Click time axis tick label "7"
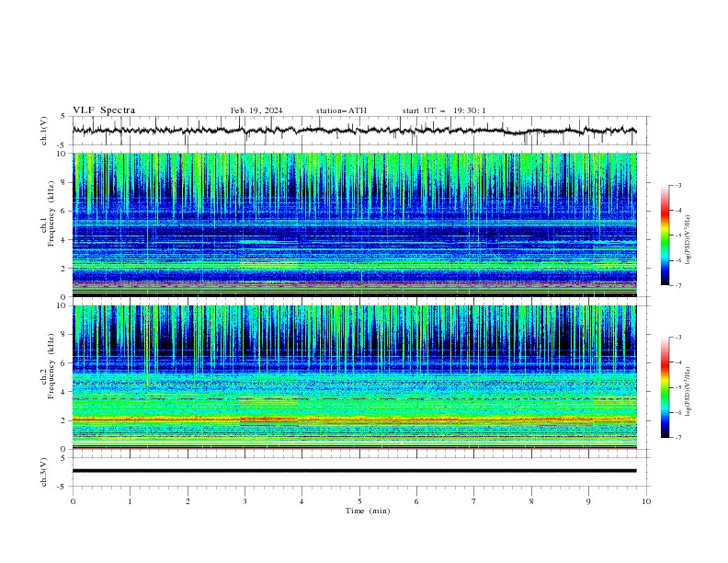The image size is (728, 563). coord(474,501)
